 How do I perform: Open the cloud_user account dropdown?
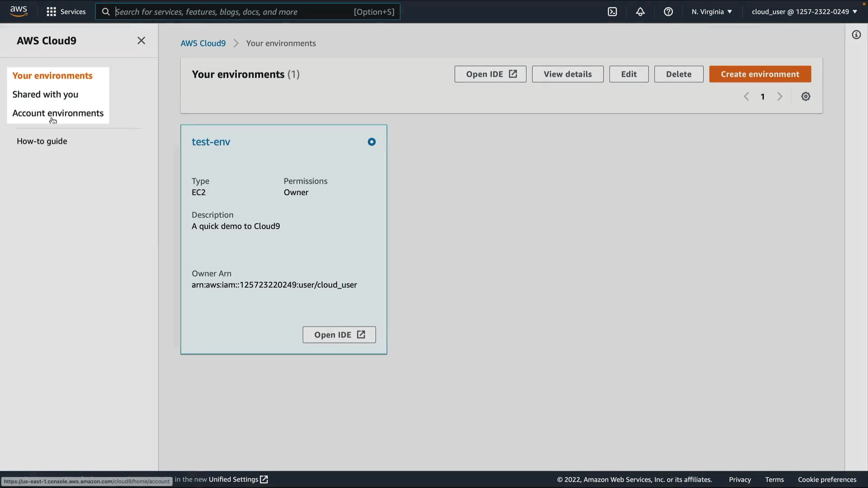[x=804, y=12]
